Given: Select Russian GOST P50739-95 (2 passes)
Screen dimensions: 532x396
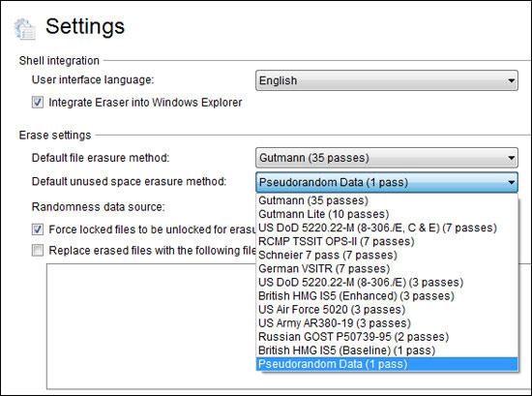Looking at the screenshot, I should [x=387, y=337].
